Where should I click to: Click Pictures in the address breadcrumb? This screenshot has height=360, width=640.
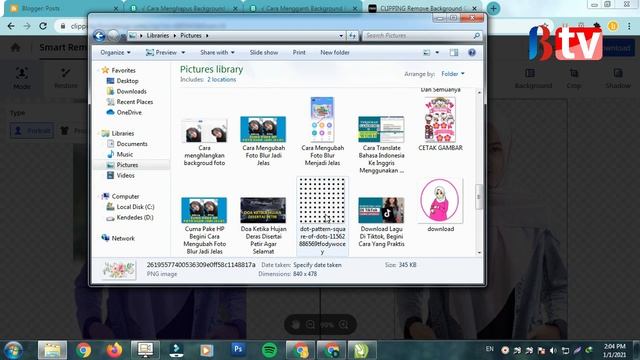pos(191,36)
